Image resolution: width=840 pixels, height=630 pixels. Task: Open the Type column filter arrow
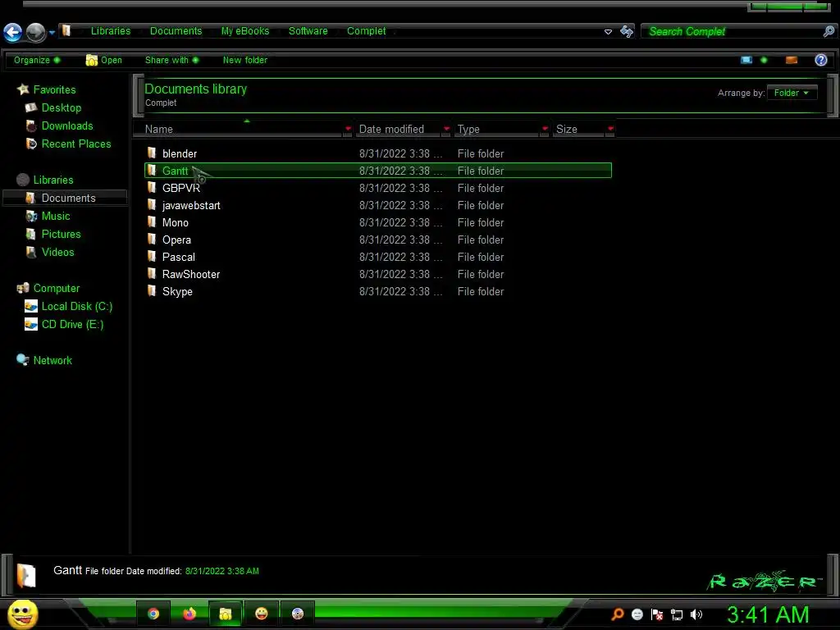coord(545,129)
